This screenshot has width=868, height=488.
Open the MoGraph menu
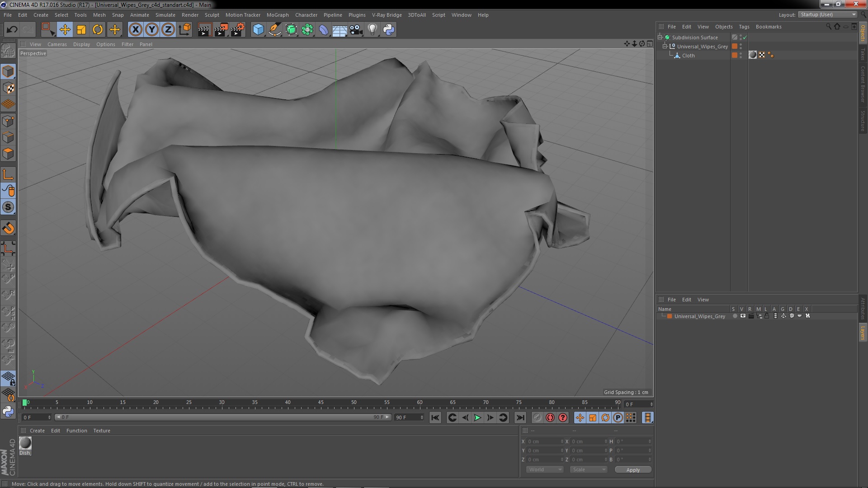point(278,15)
